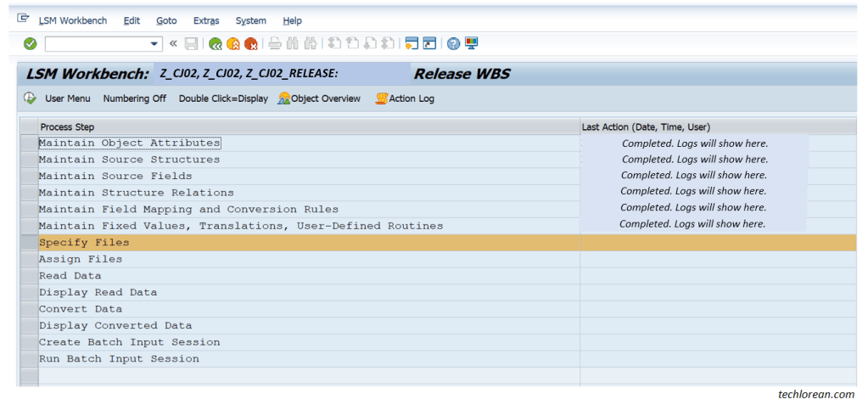Select the Assign Files step
868x405 pixels.
pos(81,259)
